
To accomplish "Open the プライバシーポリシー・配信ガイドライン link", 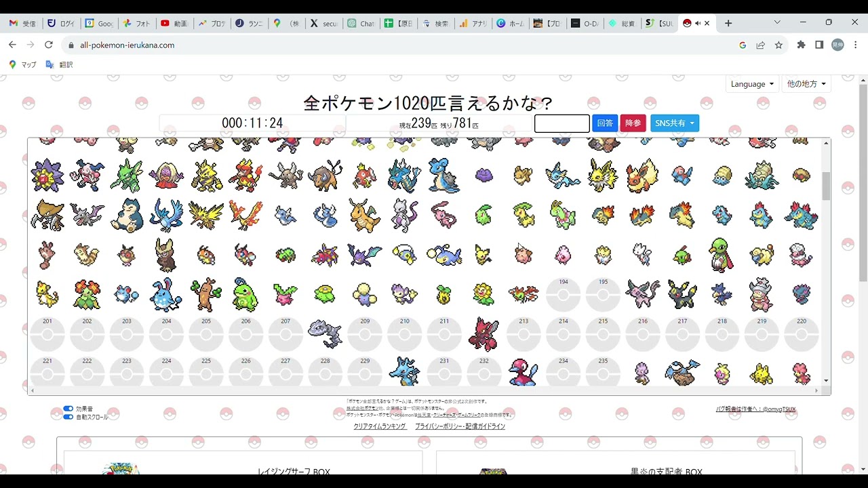I will tap(460, 426).
